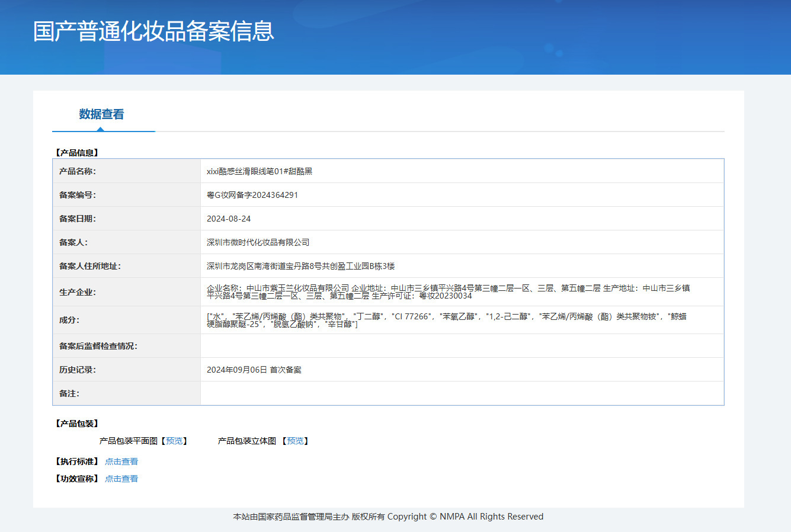Viewport: 791px width, 532px height.
Task: Open 点击查看 link beside 执行标准
Action: (121, 462)
